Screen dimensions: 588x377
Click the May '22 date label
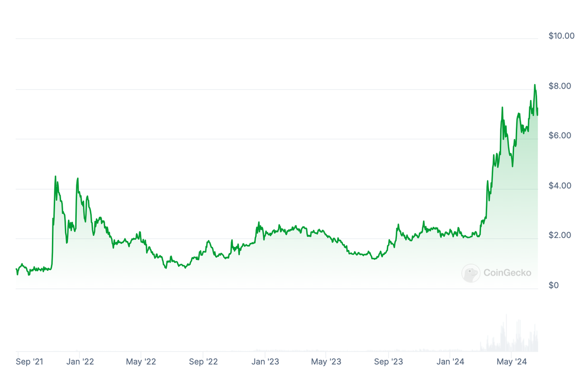click(x=141, y=361)
